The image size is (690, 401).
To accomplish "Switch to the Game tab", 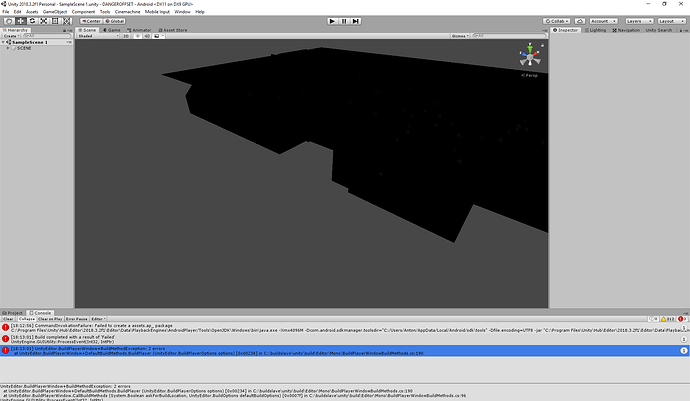I will [x=112, y=30].
